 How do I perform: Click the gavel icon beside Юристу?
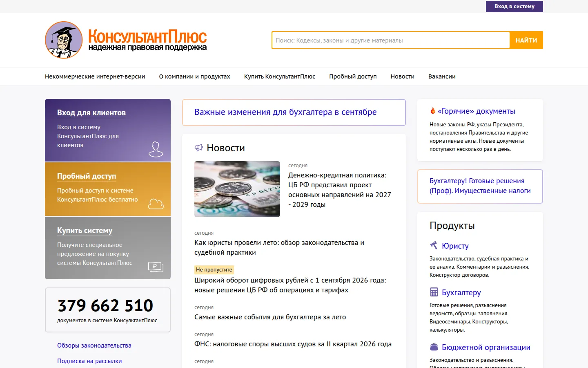tap(434, 245)
